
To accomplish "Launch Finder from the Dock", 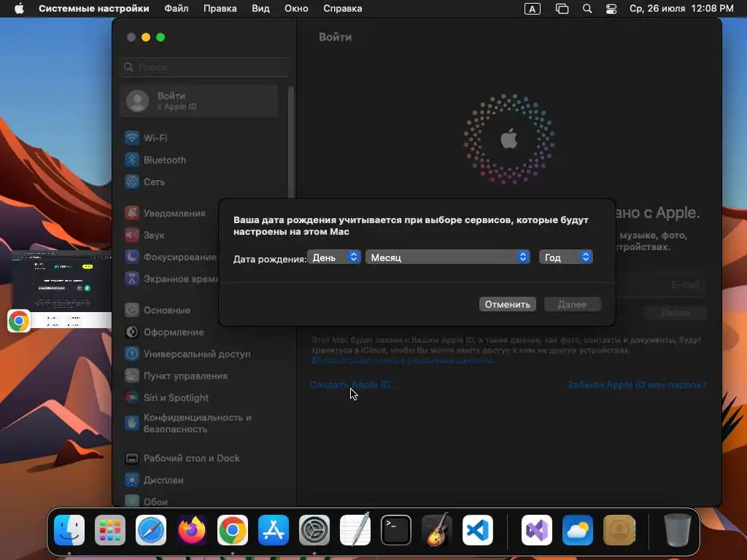I will 69,530.
